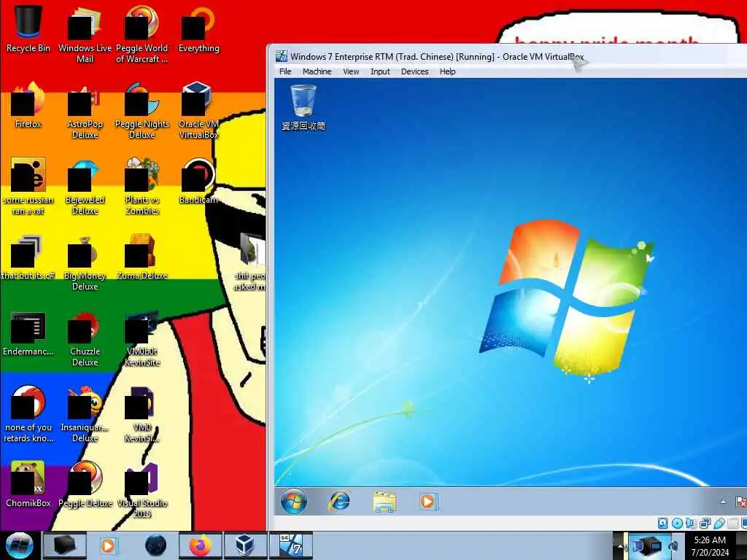Select VM080t KevinSite desktop icon
The height and width of the screenshot is (560, 747).
coord(142,338)
